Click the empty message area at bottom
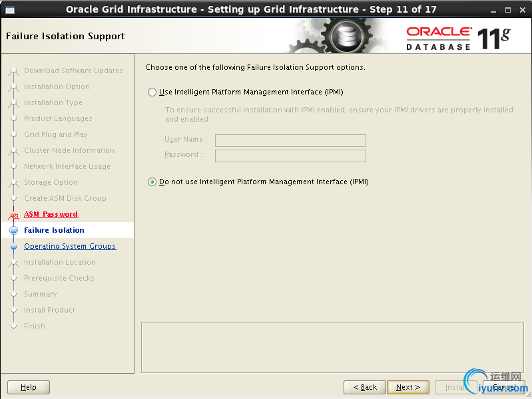The height and width of the screenshot is (399, 532). pos(332,348)
